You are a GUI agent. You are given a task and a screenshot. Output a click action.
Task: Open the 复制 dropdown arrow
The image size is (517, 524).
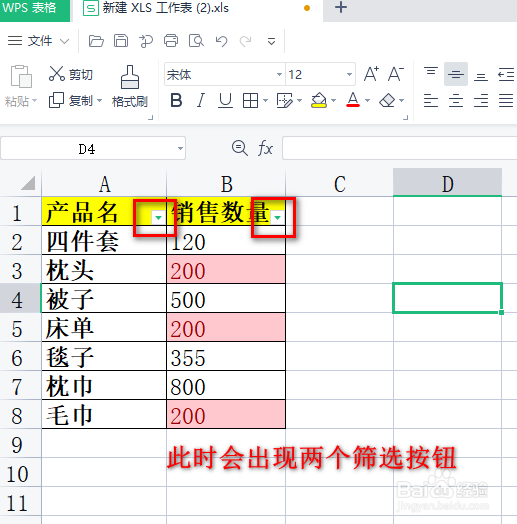click(x=99, y=100)
